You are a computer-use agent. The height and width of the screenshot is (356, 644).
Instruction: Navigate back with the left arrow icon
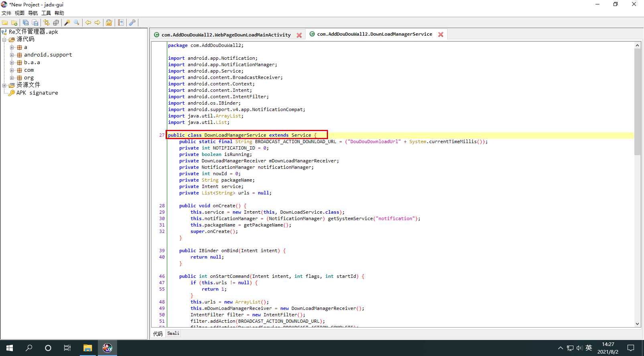tap(88, 23)
